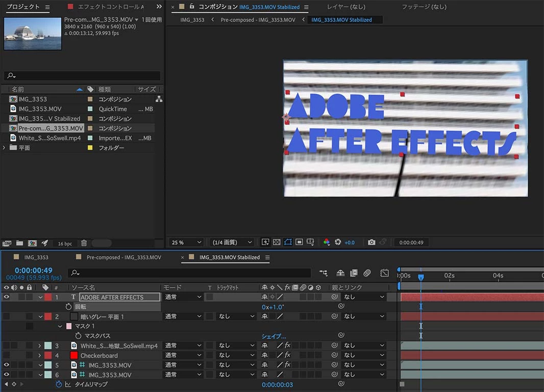Open the graph editor in timeline
544x392 pixels.
click(384, 273)
